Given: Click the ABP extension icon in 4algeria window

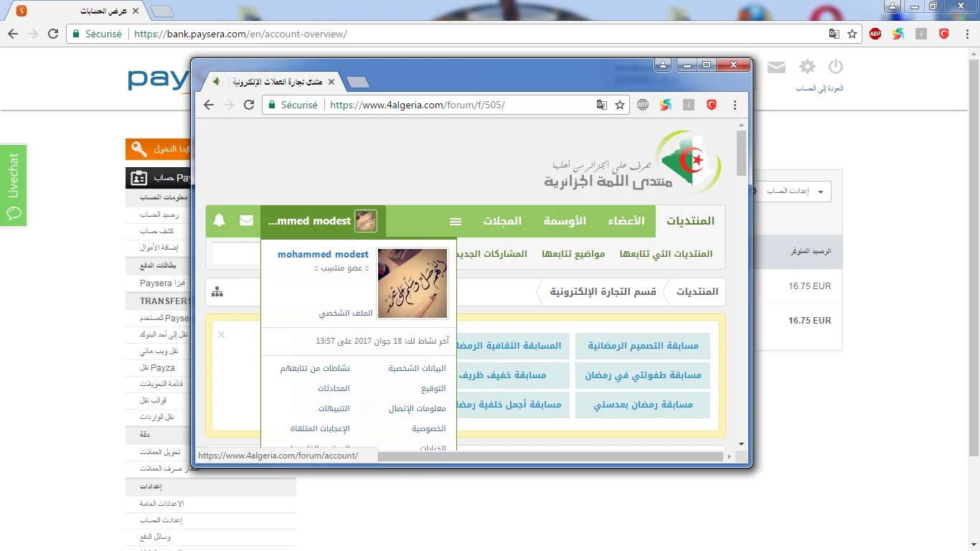Looking at the screenshot, I should pos(643,105).
